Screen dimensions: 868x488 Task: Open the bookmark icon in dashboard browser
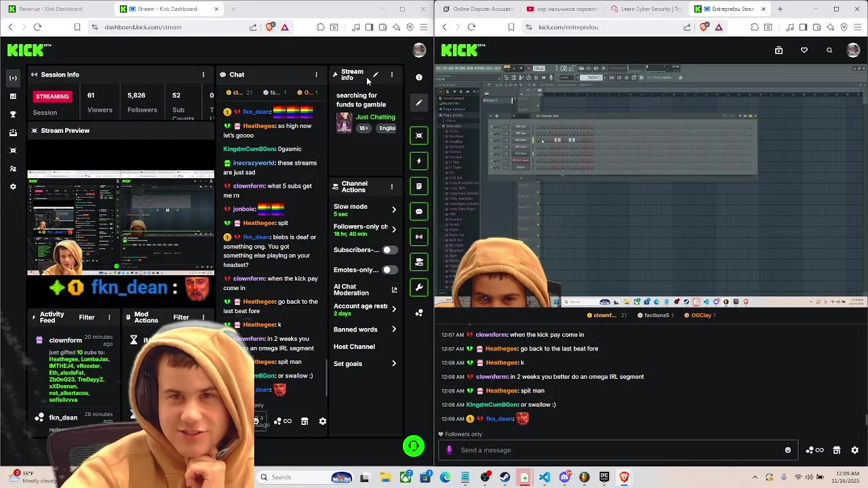77,27
